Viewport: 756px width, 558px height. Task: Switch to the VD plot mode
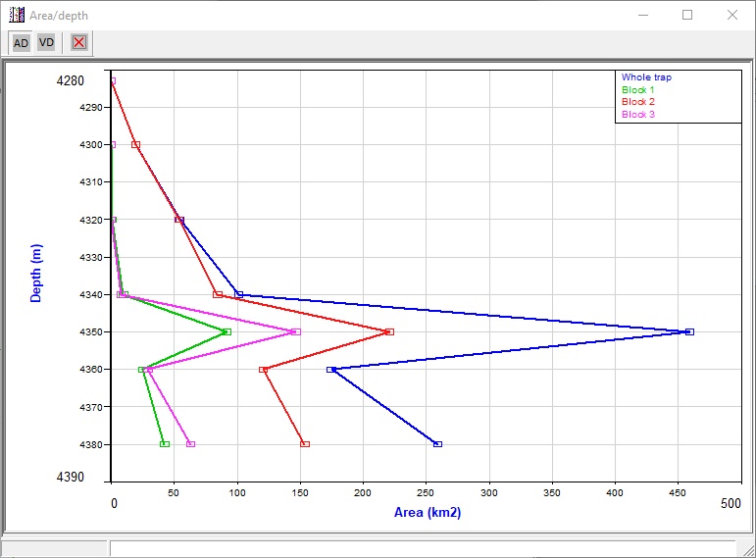pos(46,42)
